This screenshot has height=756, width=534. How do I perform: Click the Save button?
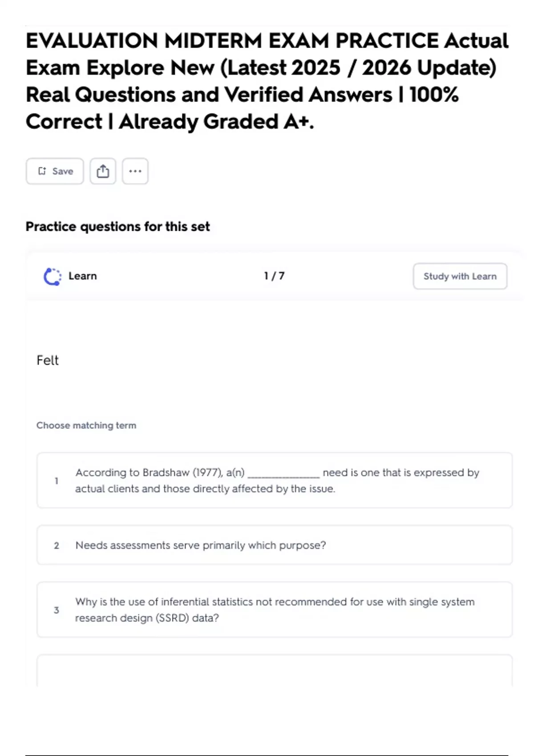click(55, 171)
